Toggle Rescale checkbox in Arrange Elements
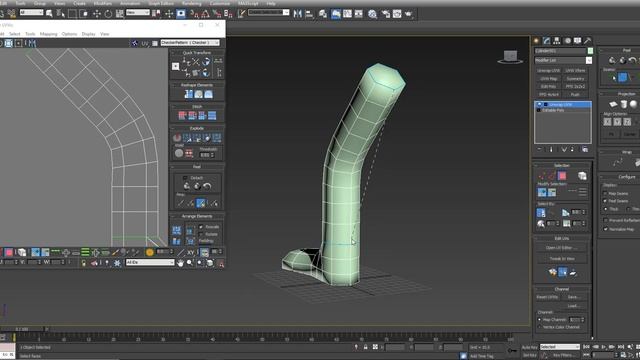 tap(201, 227)
